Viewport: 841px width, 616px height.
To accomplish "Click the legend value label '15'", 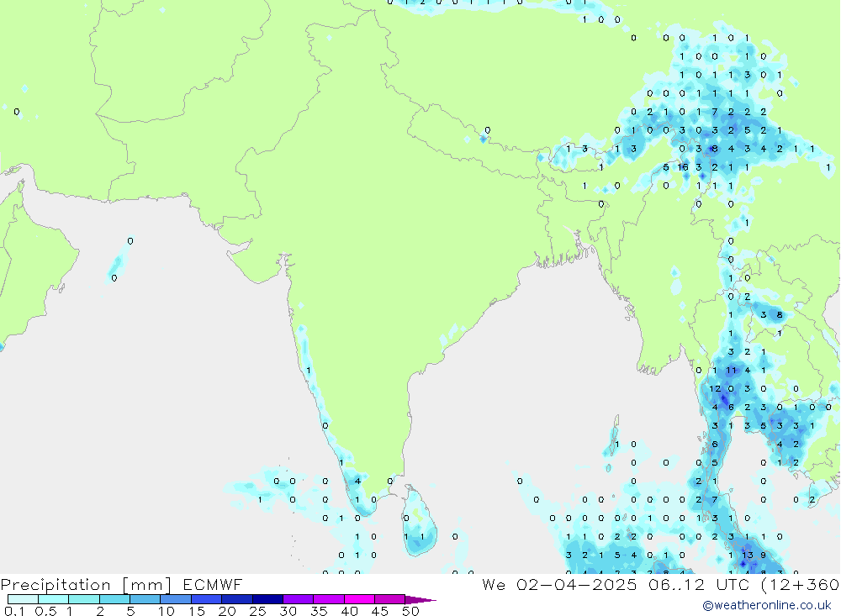I will click(x=196, y=611).
